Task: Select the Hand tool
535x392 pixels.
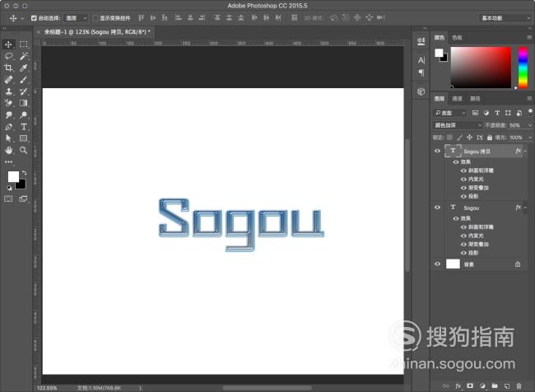Action: coord(8,150)
